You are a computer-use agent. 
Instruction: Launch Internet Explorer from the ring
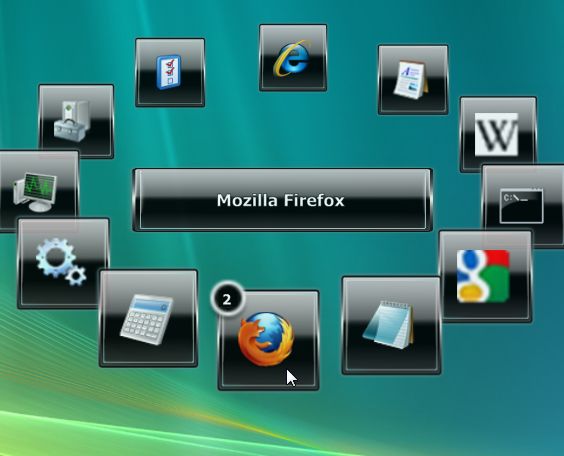293,58
